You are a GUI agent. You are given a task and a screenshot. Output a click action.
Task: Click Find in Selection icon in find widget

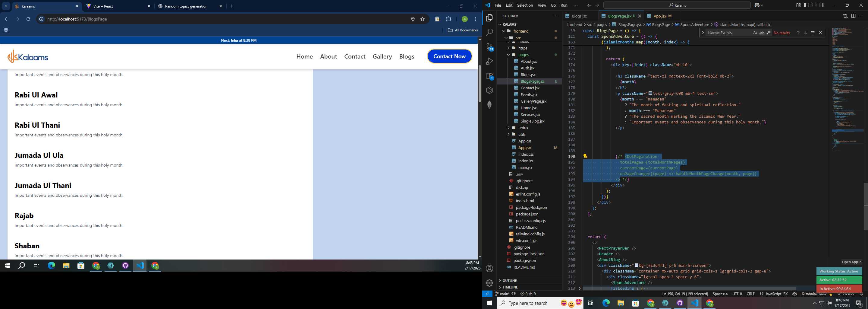coord(813,33)
